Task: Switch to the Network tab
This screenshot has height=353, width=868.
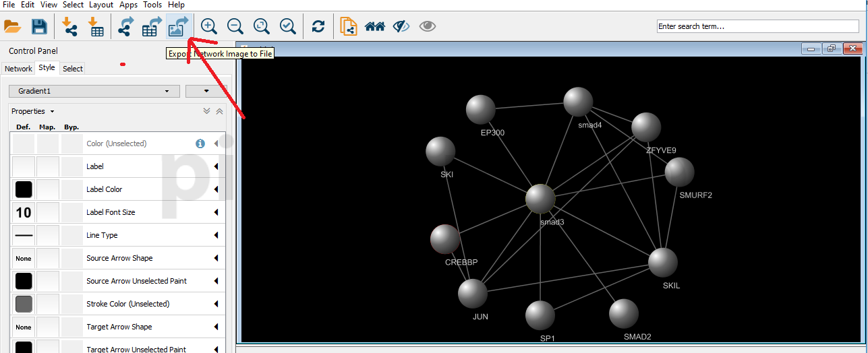Action: pos(18,69)
